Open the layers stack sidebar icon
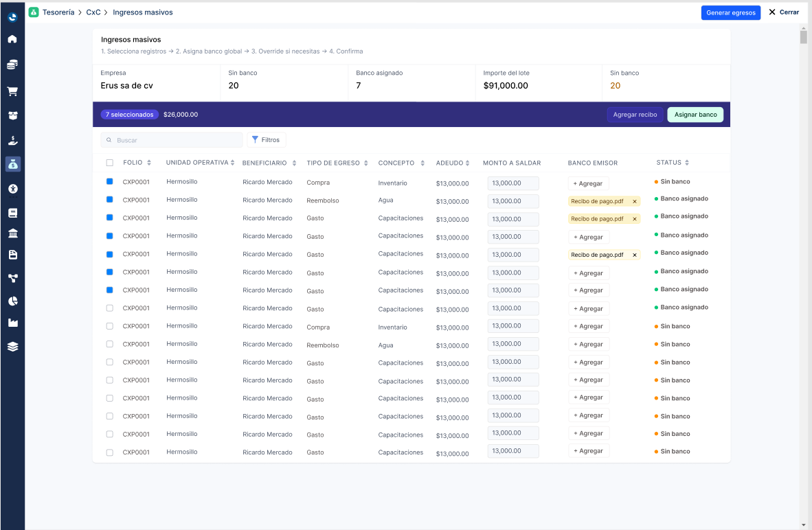This screenshot has height=530, width=812. (13, 347)
